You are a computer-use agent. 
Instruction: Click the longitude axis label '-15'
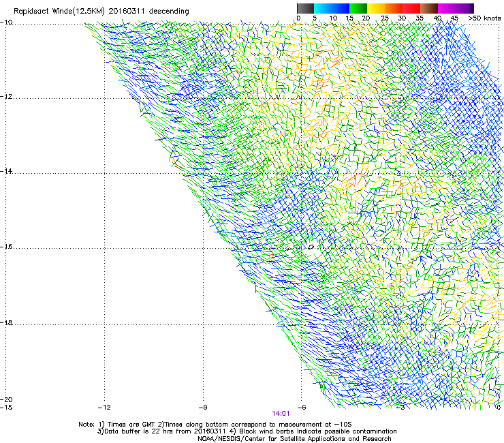(x=6, y=408)
